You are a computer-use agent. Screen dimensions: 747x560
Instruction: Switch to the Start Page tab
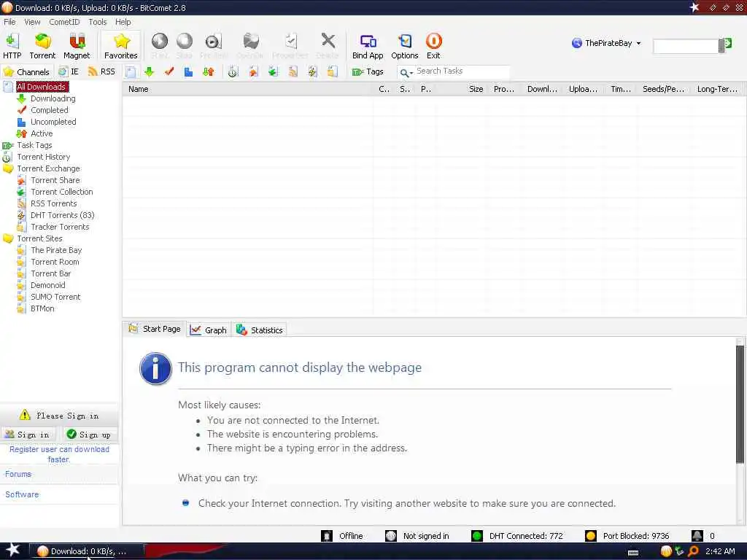click(155, 329)
